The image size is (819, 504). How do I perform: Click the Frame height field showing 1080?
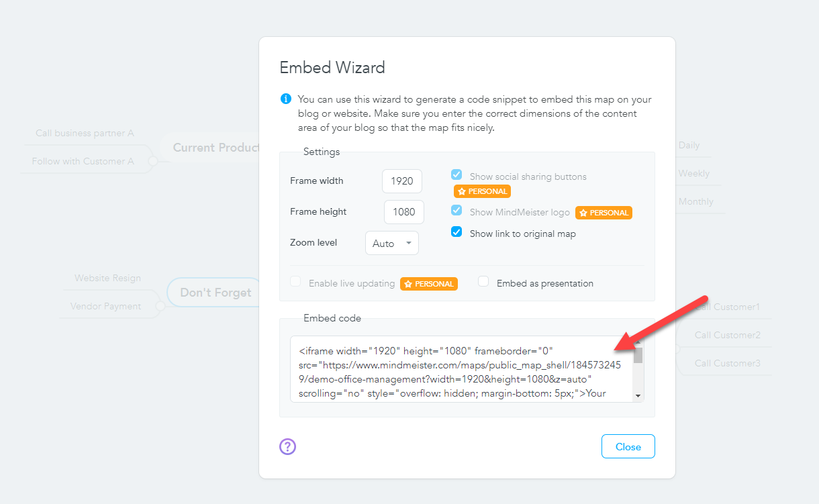pos(404,212)
